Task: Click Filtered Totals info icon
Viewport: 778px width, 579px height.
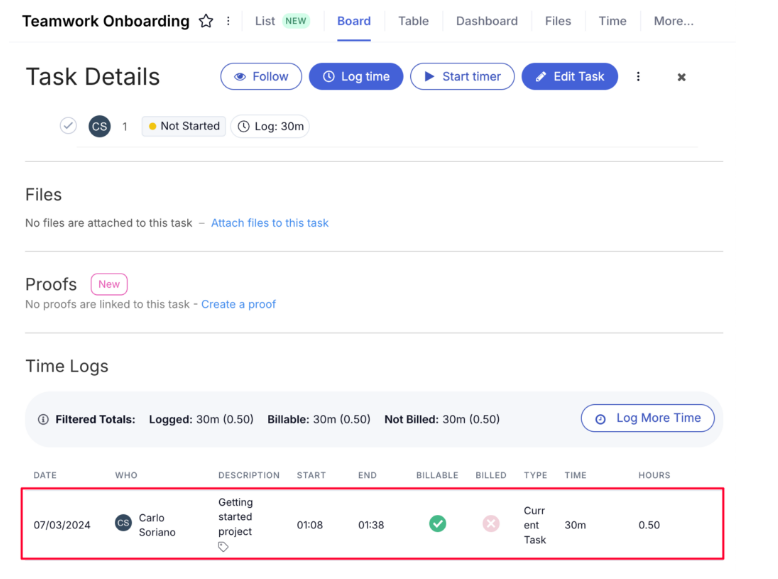Action: (x=43, y=420)
